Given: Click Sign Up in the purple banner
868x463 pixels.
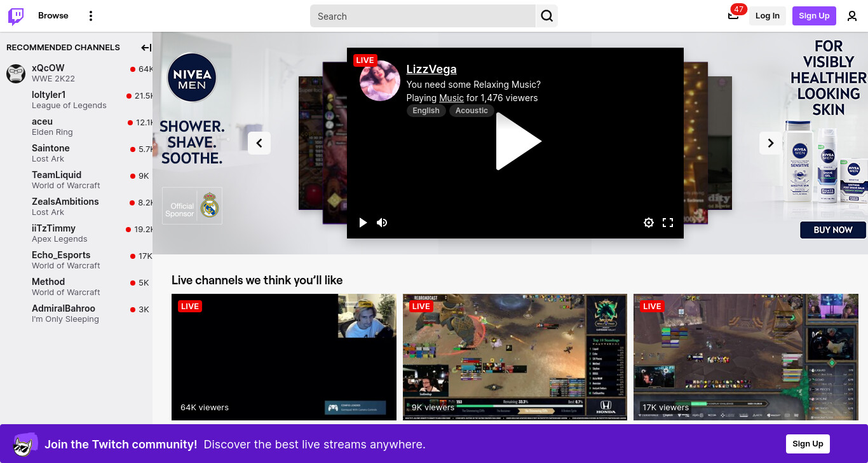Looking at the screenshot, I should point(808,444).
